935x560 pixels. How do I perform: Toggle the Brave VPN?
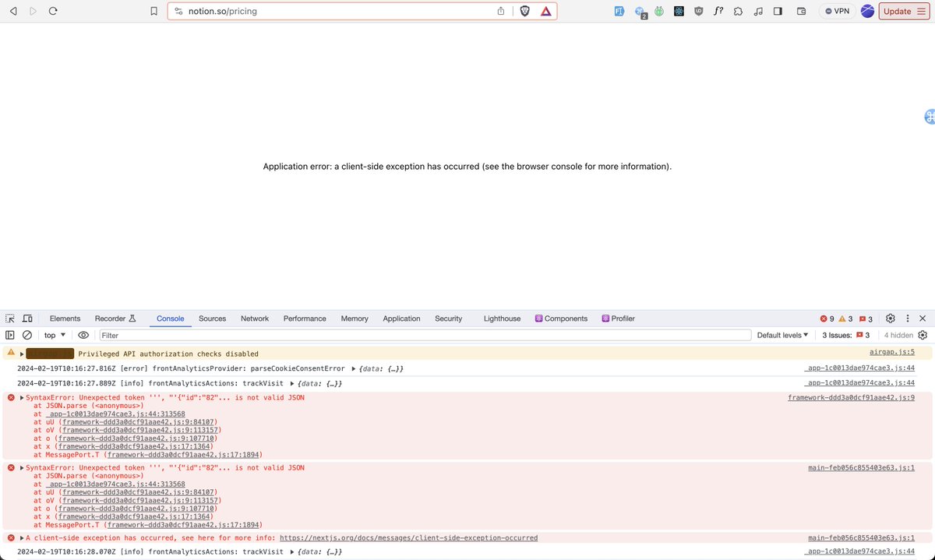click(836, 11)
